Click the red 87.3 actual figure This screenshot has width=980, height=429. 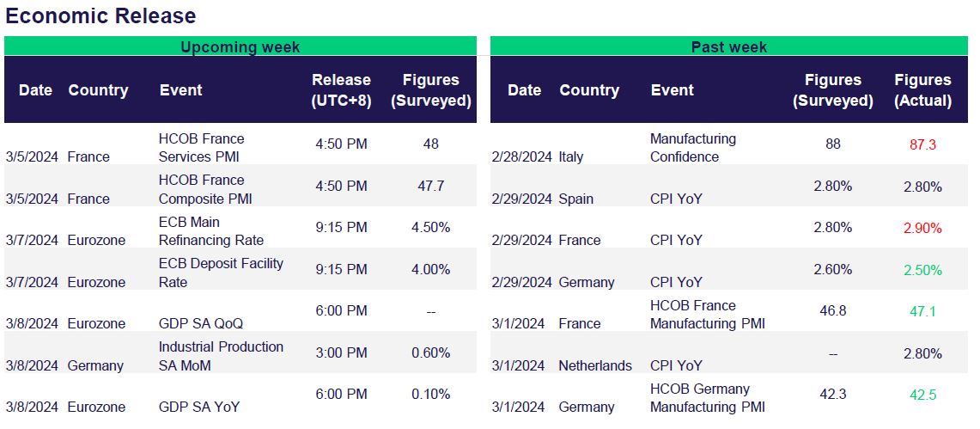coord(922,144)
